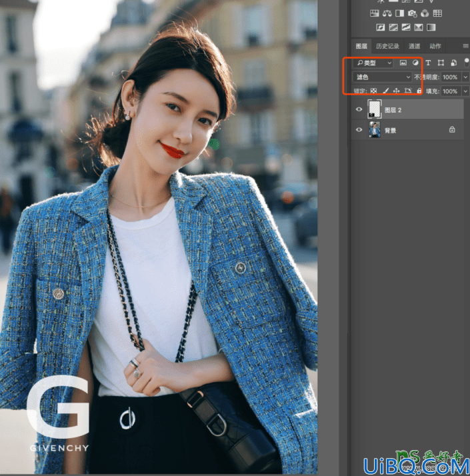The image size is (470, 476).
Task: Add a Black & White adjustment layer
Action: tap(399, 13)
